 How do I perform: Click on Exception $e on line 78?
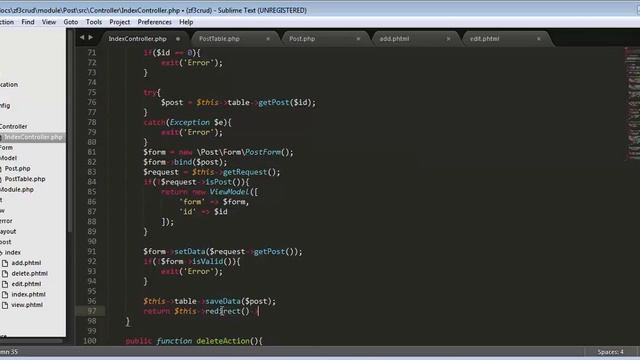[x=197, y=122]
